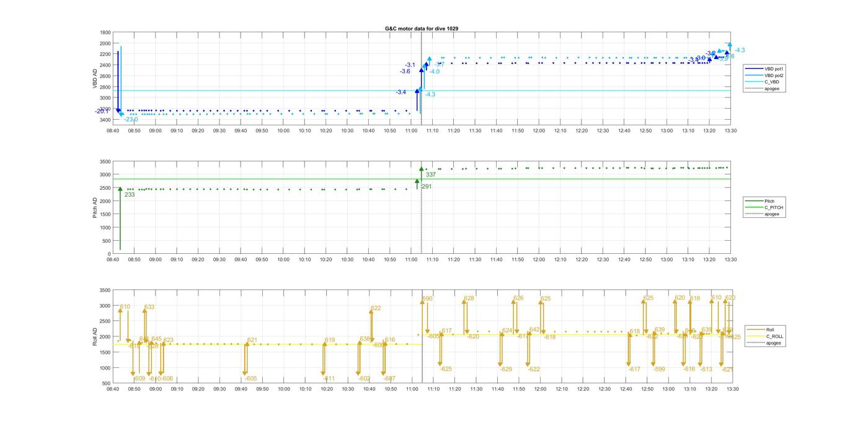Click the '626' roll data label
This screenshot has width=868, height=430.
(518, 298)
